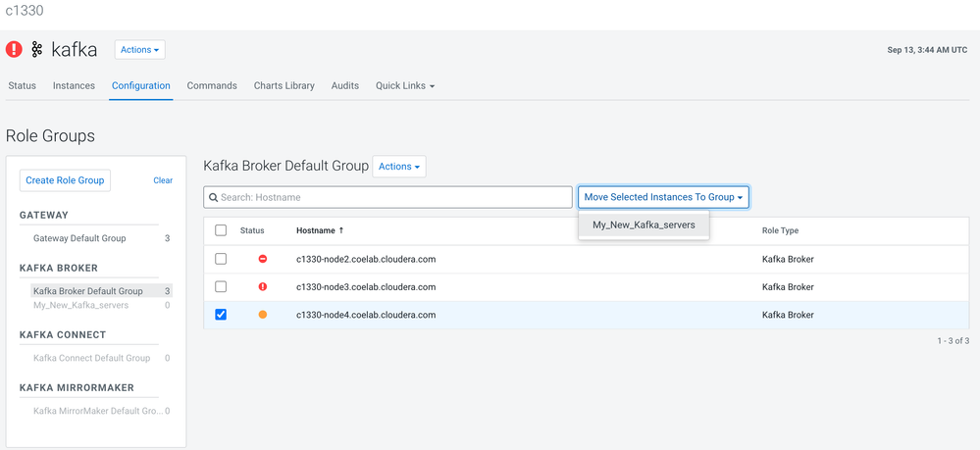The height and width of the screenshot is (450, 980).
Task: Toggle the select-all checkbox in table header
Action: coord(221,230)
